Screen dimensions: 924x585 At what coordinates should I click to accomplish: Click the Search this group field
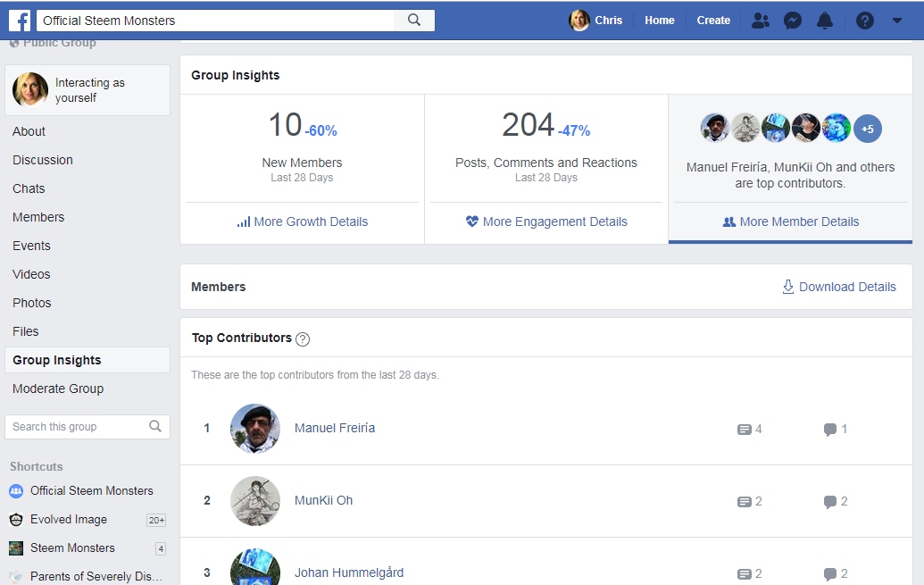87,426
